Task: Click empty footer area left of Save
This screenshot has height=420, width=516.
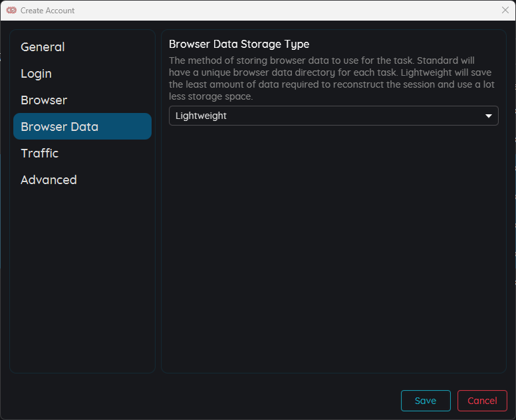Action: (x=199, y=401)
